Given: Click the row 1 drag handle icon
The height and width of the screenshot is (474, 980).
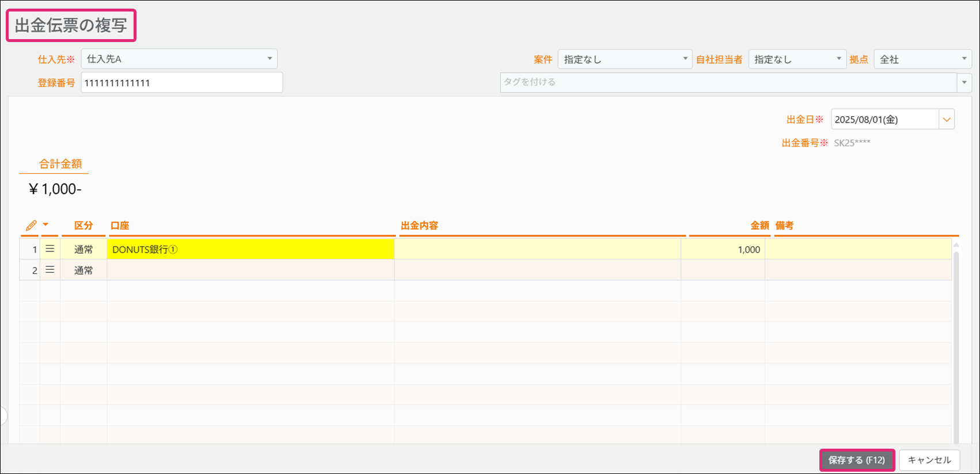Looking at the screenshot, I should (x=50, y=249).
